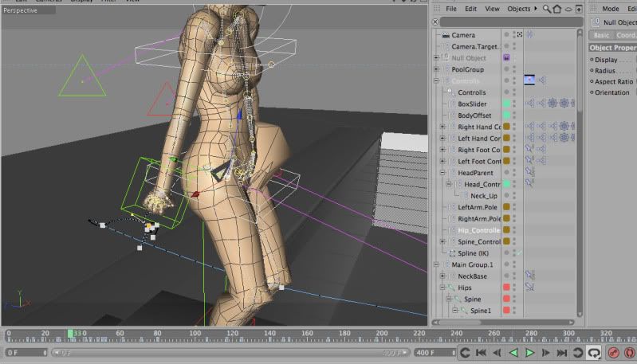Jump to the start of the animation
The image size is (637, 364).
click(481, 352)
